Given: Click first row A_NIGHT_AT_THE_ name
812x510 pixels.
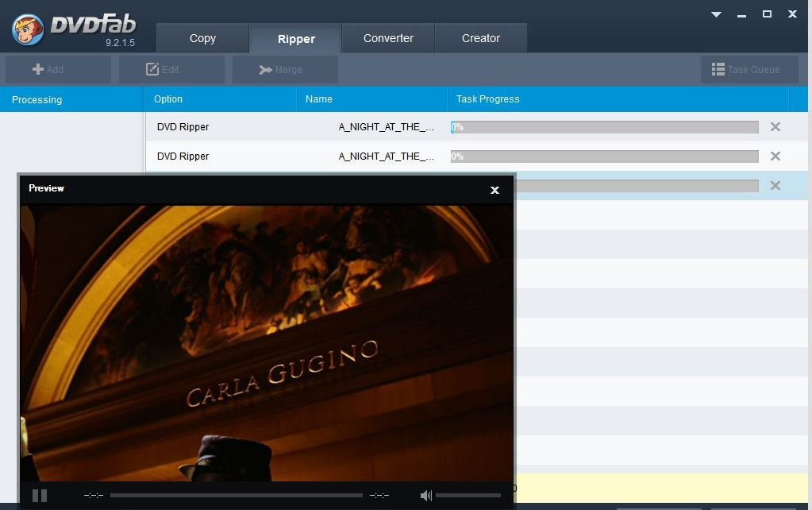Looking at the screenshot, I should (387, 127).
